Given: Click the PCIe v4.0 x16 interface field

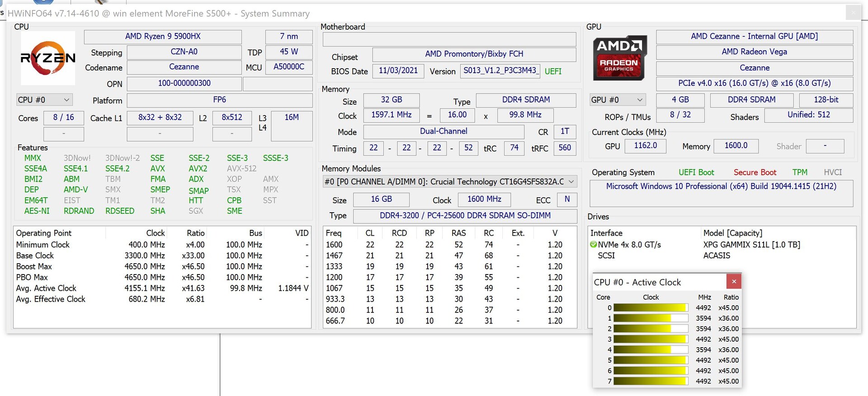Looking at the screenshot, I should coord(755,84).
